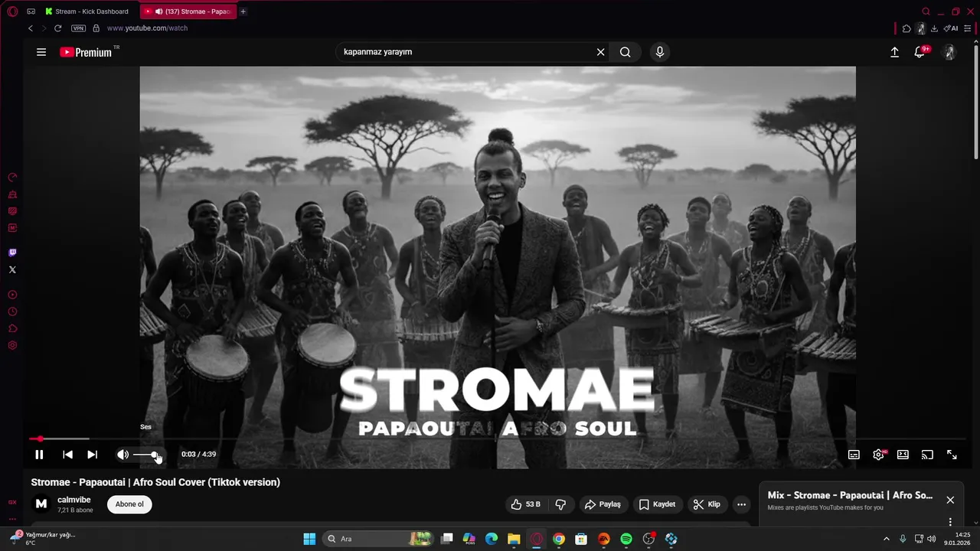
Task: Open browser downloads panel
Action: (x=934, y=28)
